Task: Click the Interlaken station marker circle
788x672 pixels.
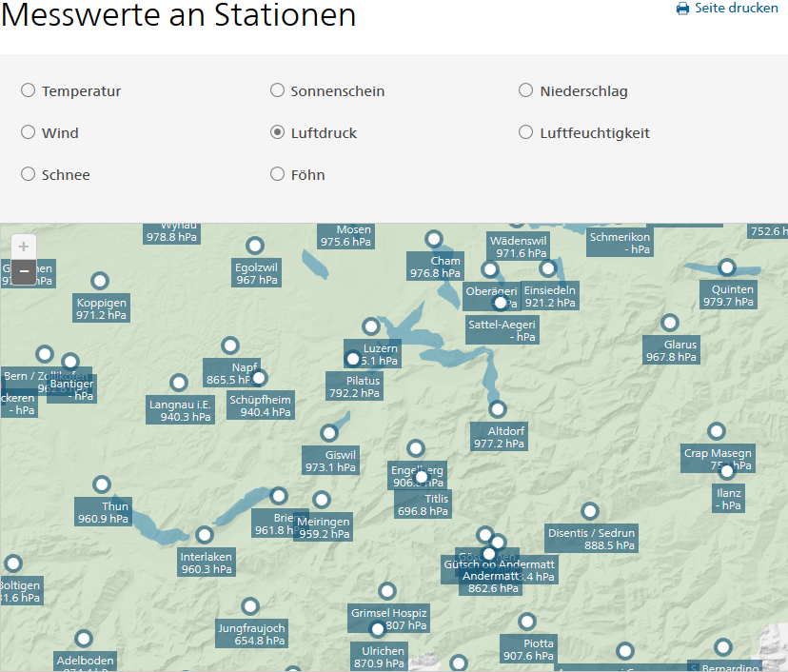Action: (x=205, y=535)
